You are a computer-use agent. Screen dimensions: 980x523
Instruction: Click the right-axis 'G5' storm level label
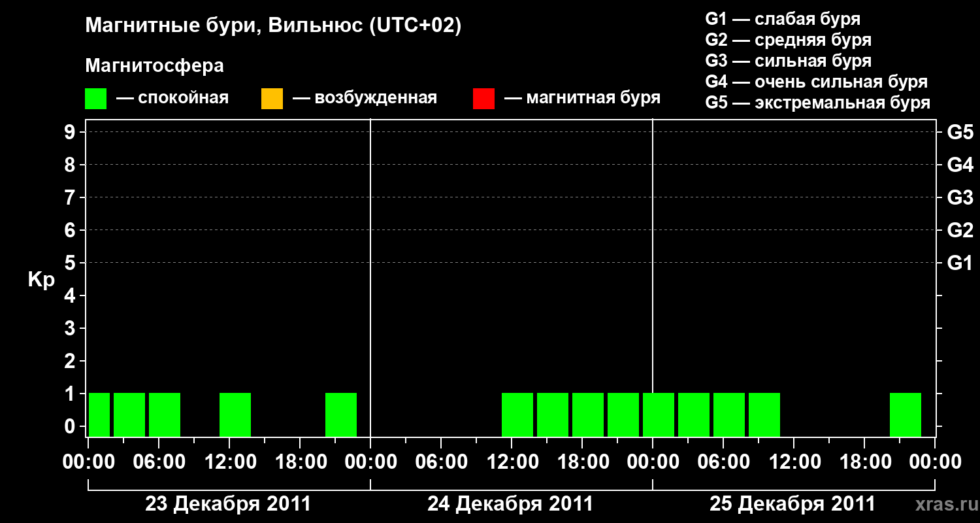click(x=960, y=132)
